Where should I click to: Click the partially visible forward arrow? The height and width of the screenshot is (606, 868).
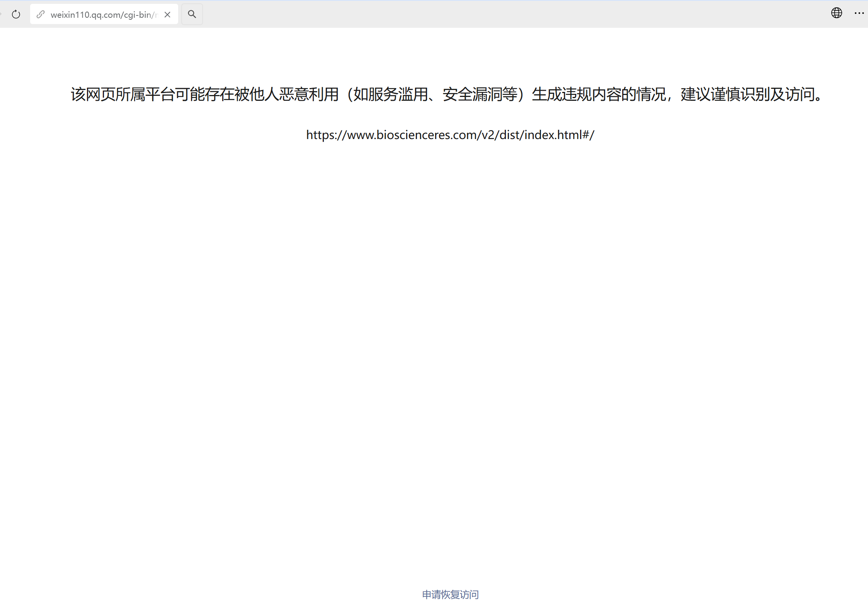(1, 14)
